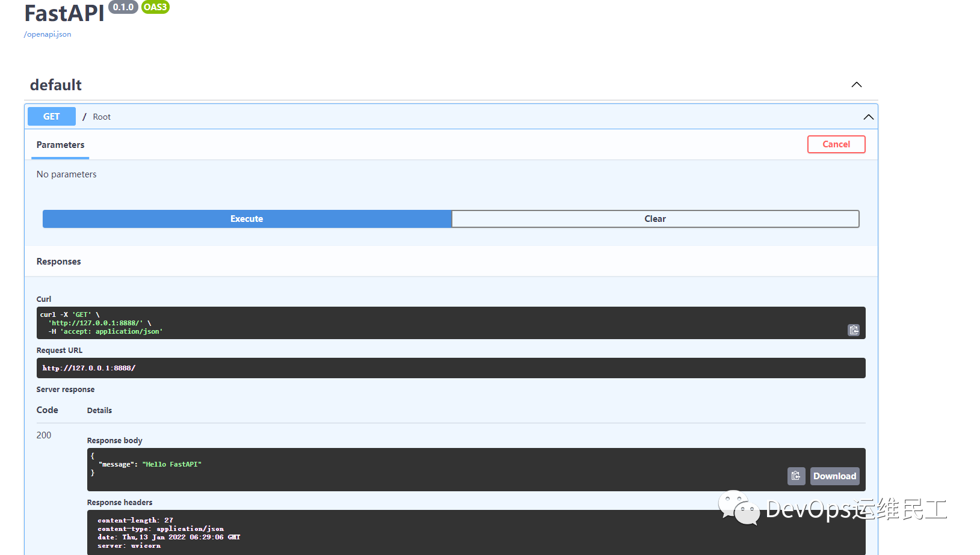Clear the request results
980x555 pixels.
655,218
